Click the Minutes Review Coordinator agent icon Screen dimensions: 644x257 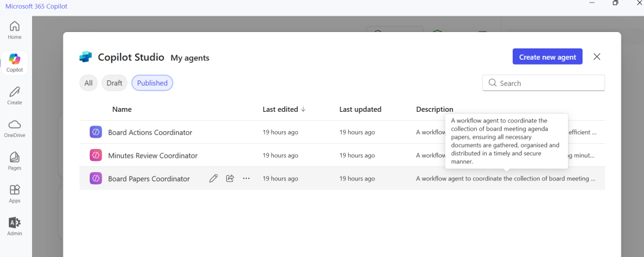point(96,156)
